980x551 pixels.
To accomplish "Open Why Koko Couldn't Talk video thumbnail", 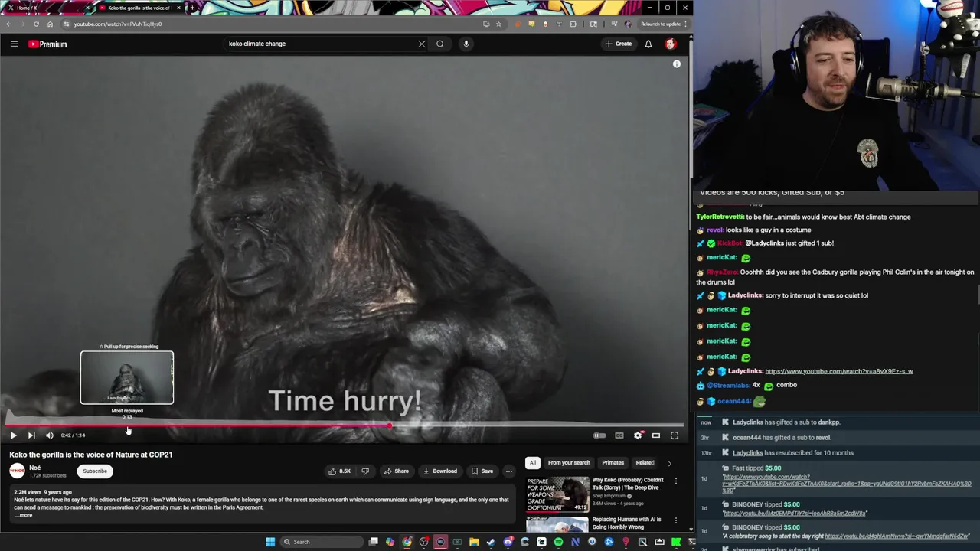I will point(557,494).
